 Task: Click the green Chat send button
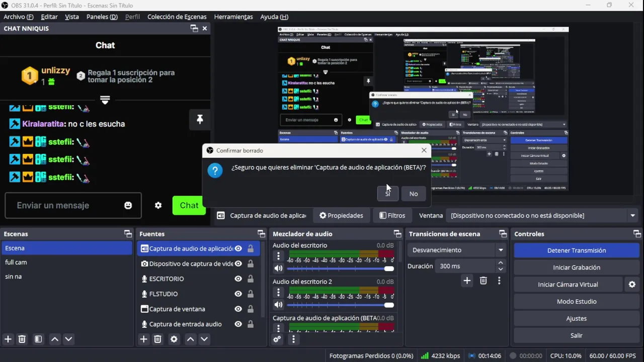[x=189, y=205]
